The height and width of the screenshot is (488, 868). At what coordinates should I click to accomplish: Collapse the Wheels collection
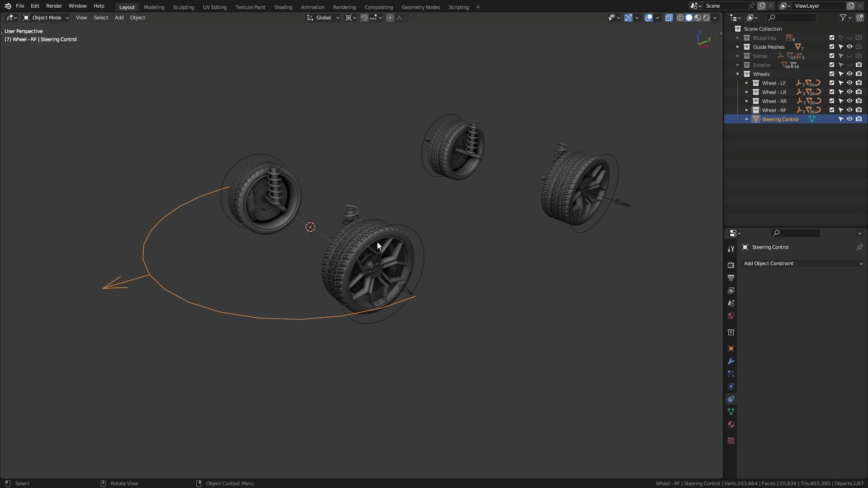(738, 74)
